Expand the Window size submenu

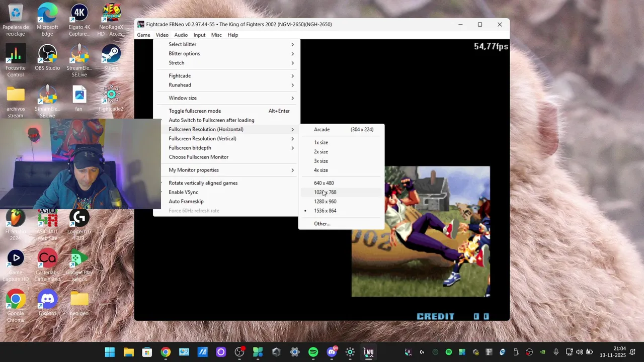point(226,98)
